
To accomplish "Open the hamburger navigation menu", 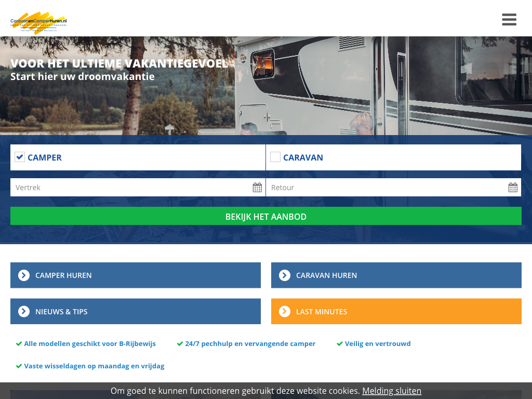I will coord(509,20).
